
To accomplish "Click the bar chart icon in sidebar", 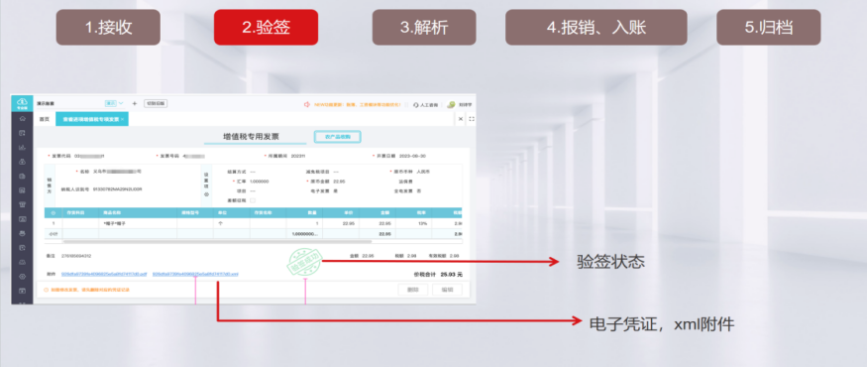I will pyautogui.click(x=22, y=148).
